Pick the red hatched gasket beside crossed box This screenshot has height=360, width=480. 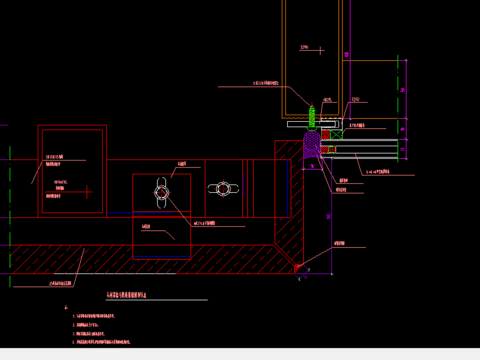[x=326, y=135]
